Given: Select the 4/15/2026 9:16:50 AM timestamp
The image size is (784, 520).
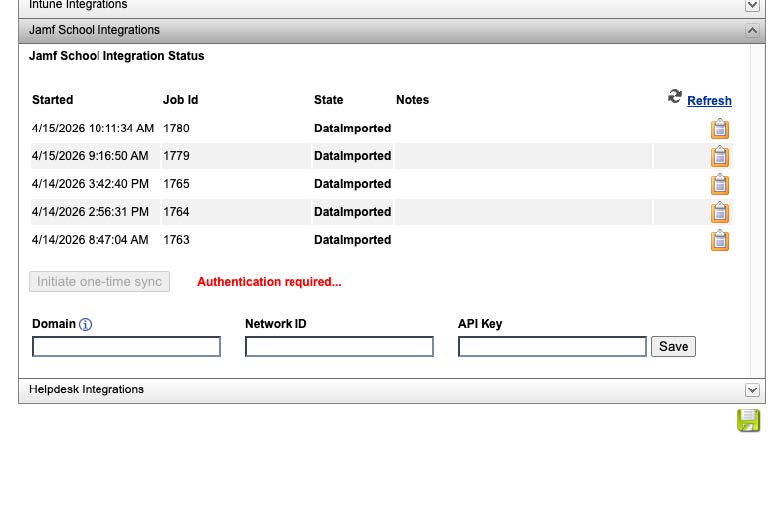Looking at the screenshot, I should tap(90, 156).
